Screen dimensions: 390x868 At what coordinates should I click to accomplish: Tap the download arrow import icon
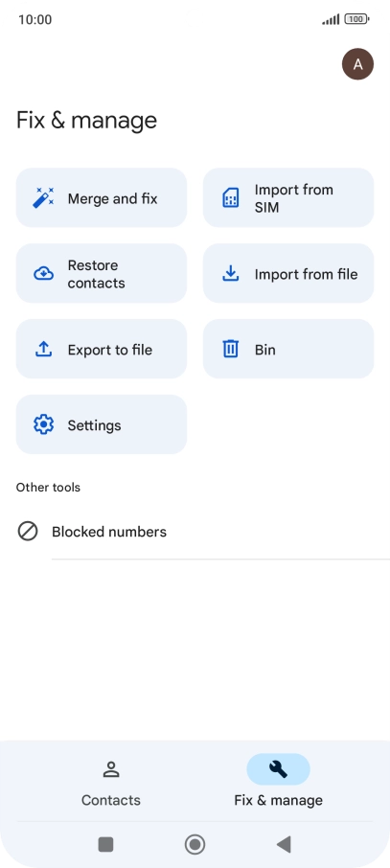[x=230, y=273]
